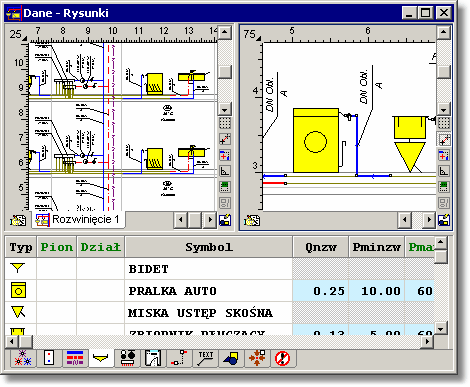Click the Pion column header

coord(57,247)
